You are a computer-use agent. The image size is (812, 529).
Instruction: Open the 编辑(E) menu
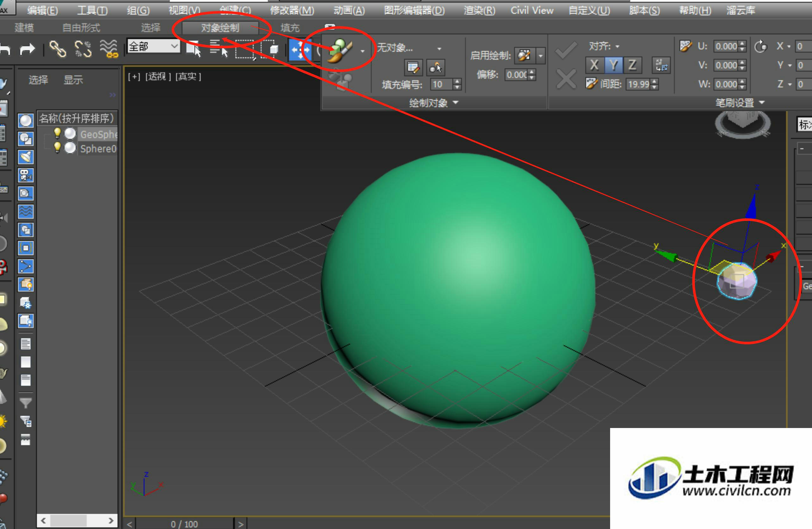(x=43, y=10)
